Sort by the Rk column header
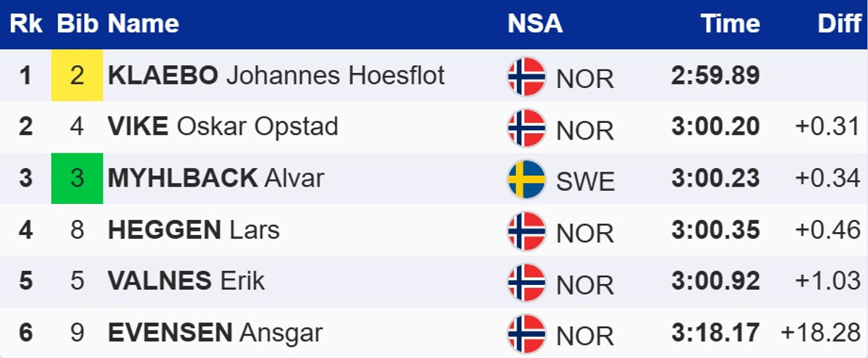 [26, 24]
